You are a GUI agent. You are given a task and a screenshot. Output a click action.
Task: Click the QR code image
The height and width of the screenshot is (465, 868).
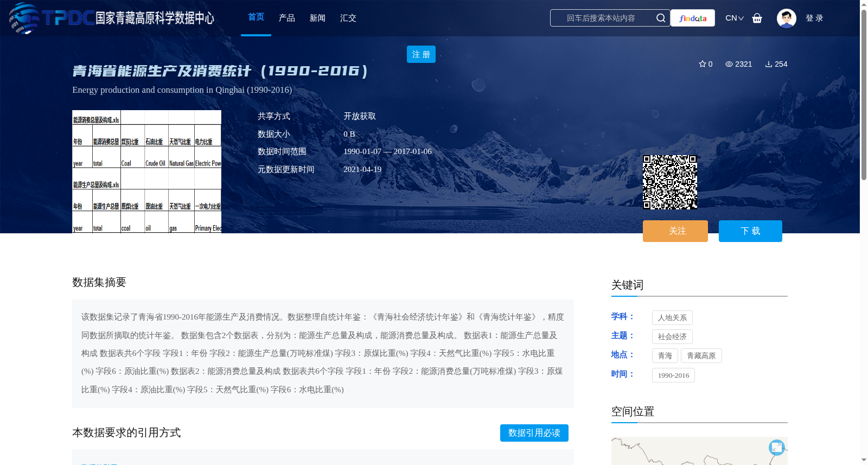670,182
